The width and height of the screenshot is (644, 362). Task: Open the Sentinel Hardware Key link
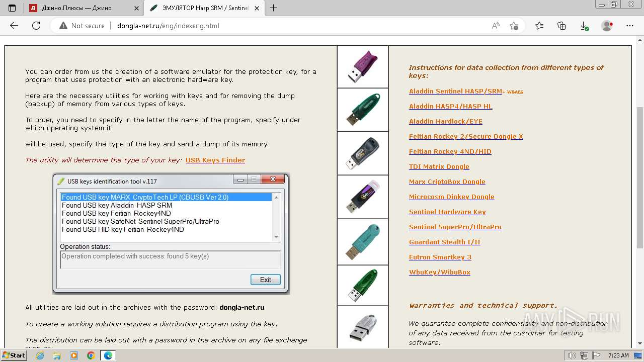[447, 212]
